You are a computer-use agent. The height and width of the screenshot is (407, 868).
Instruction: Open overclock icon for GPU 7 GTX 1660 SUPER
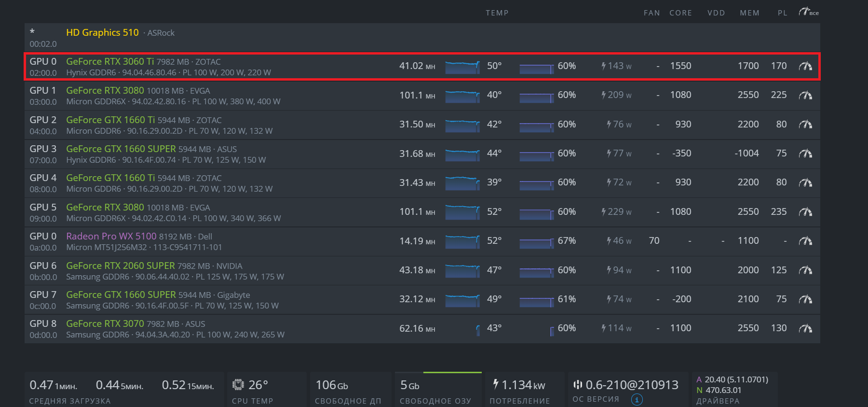coord(805,299)
